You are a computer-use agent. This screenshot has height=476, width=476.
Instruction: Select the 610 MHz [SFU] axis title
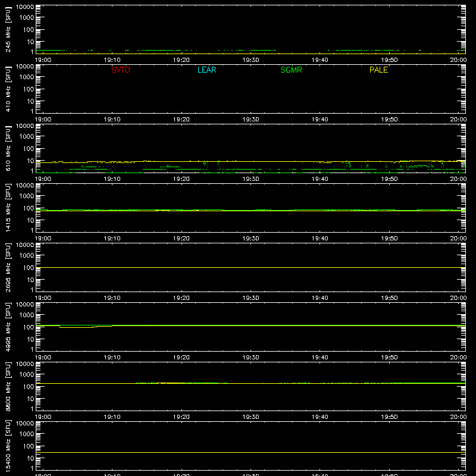click(8, 148)
